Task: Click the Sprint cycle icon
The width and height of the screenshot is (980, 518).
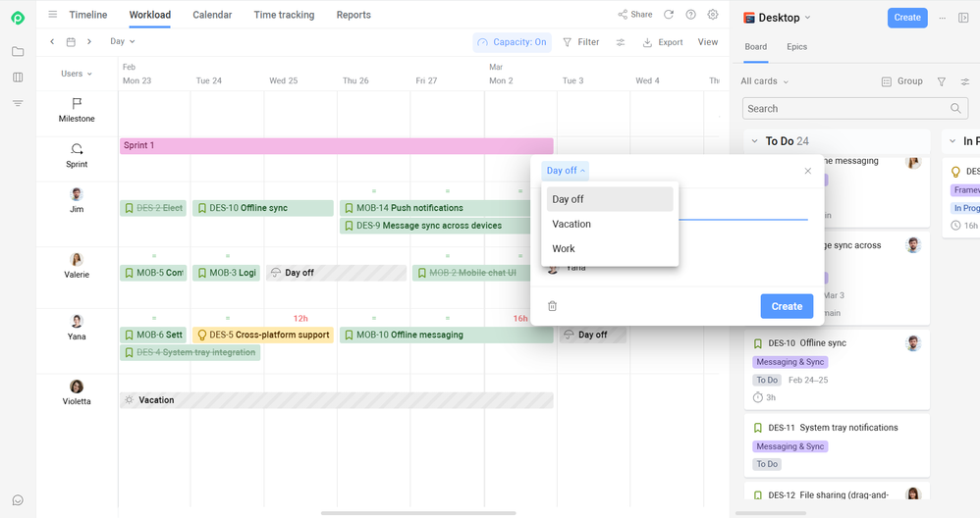Action: [x=77, y=148]
